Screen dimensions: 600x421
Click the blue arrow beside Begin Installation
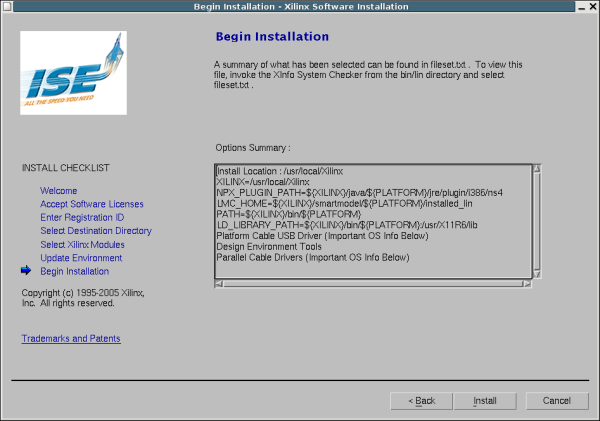click(26, 271)
